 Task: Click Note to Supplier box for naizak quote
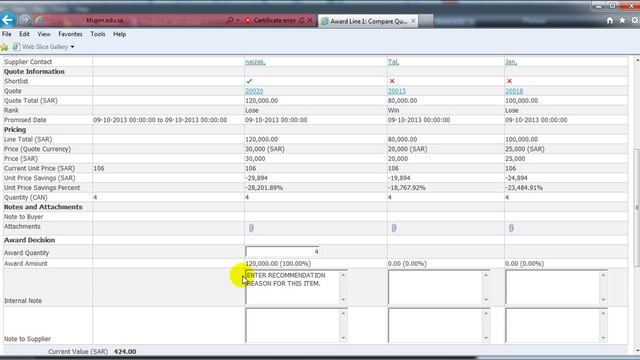[296, 325]
